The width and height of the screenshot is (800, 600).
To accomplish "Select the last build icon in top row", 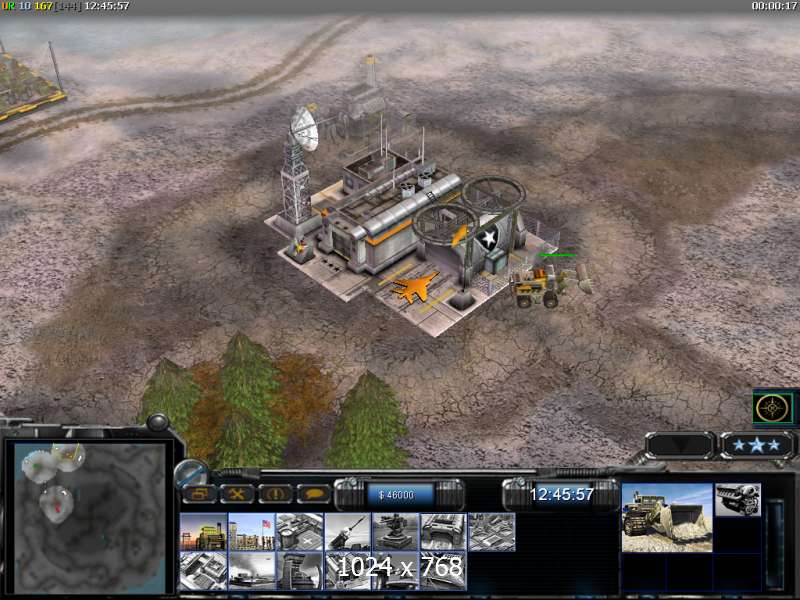I will click(491, 532).
